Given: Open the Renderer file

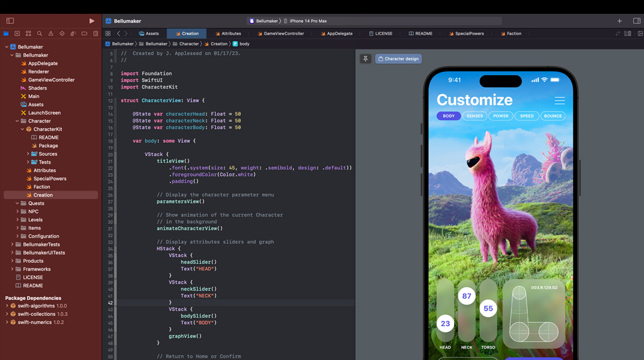Looking at the screenshot, I should click(35, 71).
